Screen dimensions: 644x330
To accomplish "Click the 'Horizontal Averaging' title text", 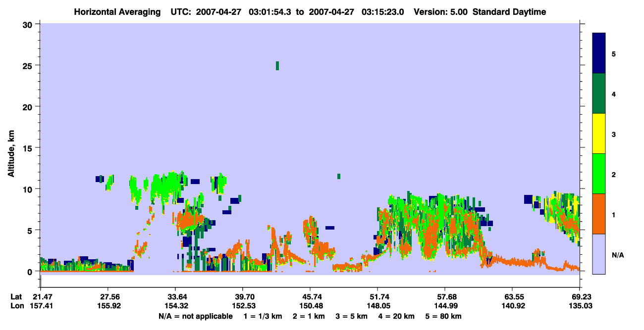I will pyautogui.click(x=117, y=12).
